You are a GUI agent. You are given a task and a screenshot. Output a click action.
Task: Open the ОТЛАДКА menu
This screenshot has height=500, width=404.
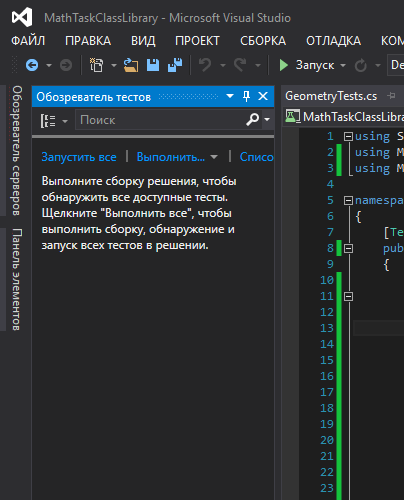(x=333, y=41)
